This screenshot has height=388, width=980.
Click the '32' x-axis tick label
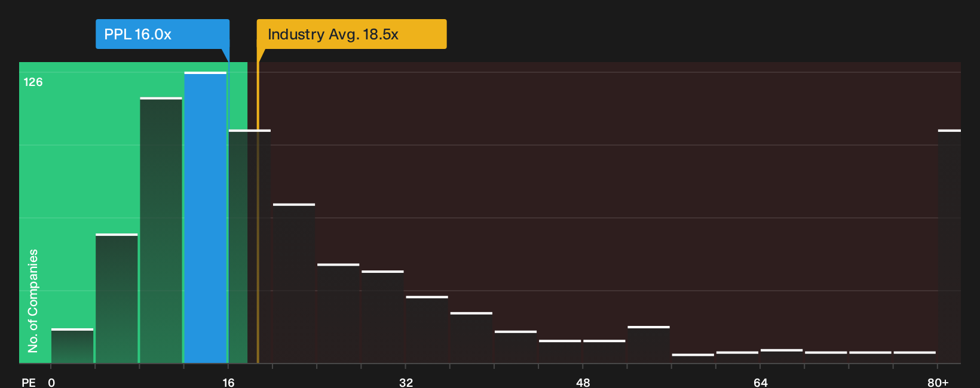(406, 382)
